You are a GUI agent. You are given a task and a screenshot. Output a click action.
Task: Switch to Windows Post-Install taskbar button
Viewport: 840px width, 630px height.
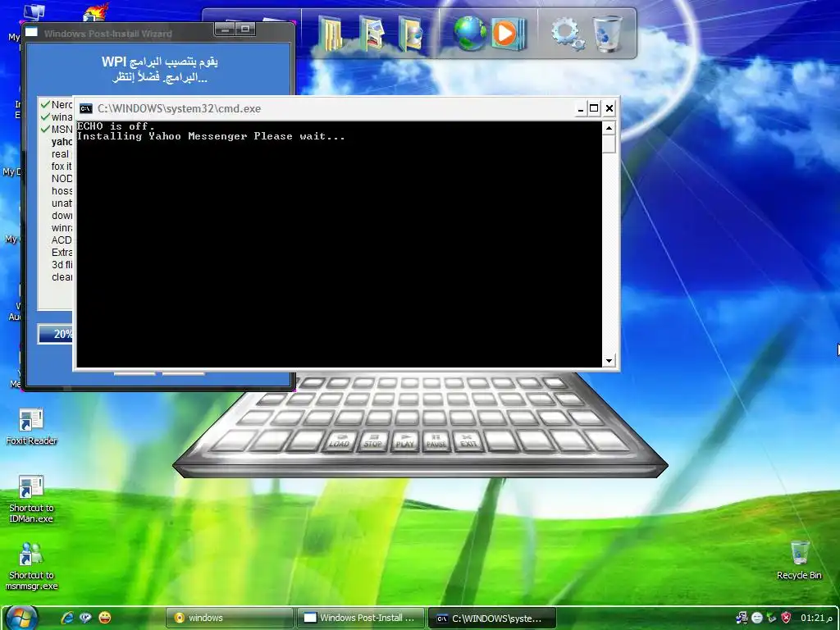point(361,618)
